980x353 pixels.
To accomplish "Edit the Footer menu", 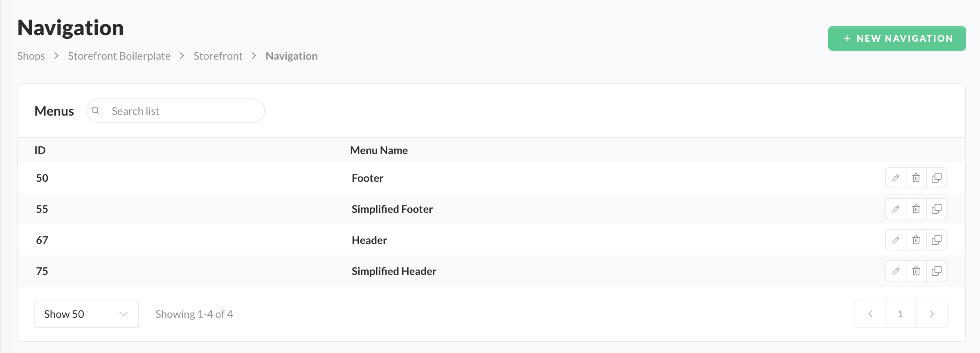I will [896, 178].
